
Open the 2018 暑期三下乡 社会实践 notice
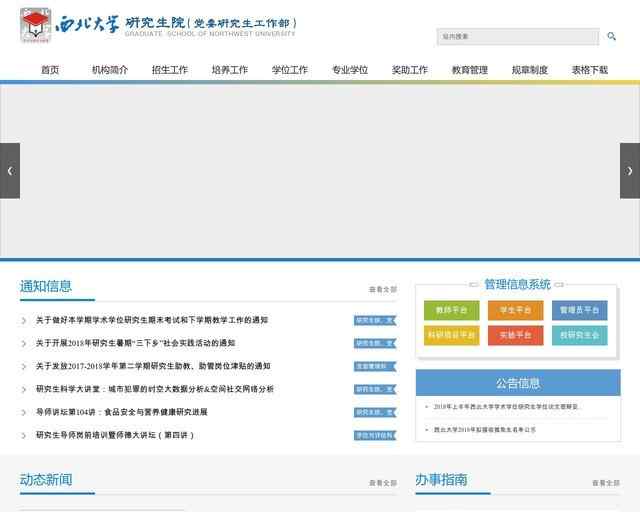(x=136, y=343)
